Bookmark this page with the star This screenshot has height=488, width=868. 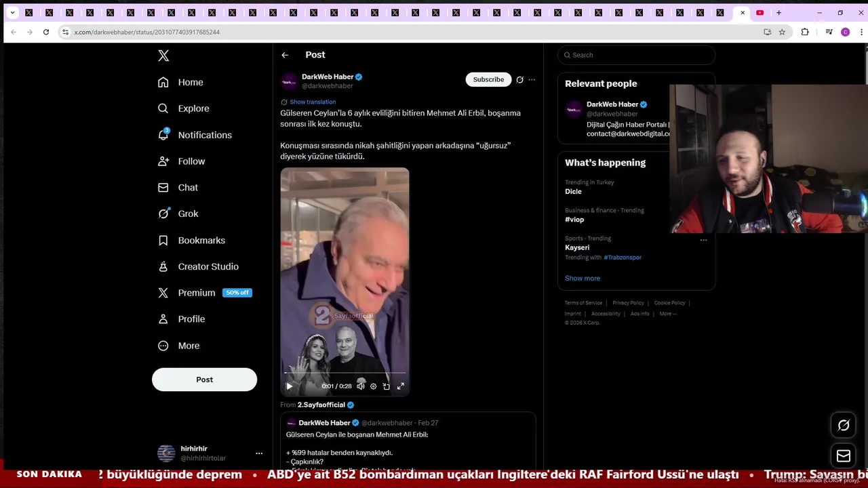[x=782, y=32]
